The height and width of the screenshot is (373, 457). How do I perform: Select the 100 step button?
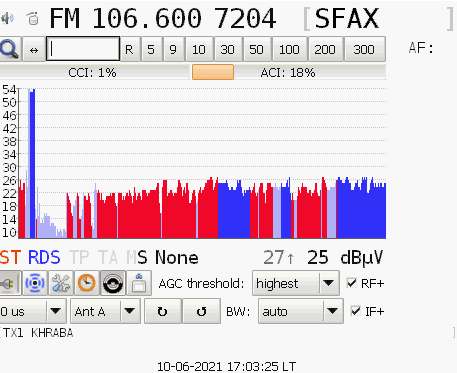point(289,49)
